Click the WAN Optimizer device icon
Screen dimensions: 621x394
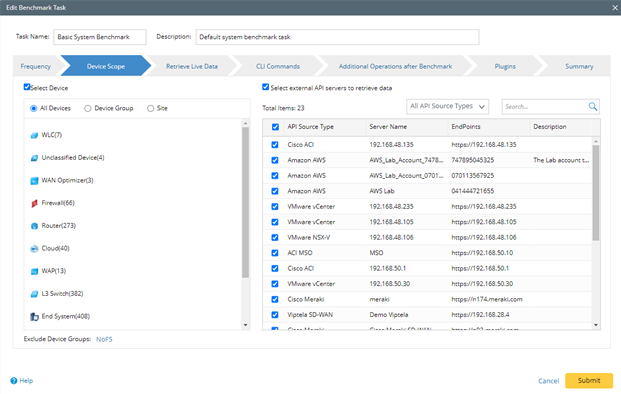[x=34, y=181]
